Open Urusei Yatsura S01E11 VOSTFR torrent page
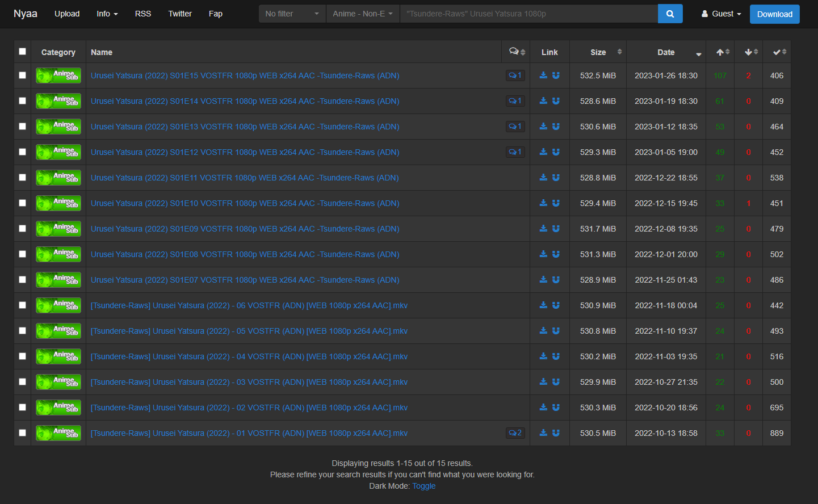The width and height of the screenshot is (818, 504). tap(245, 178)
